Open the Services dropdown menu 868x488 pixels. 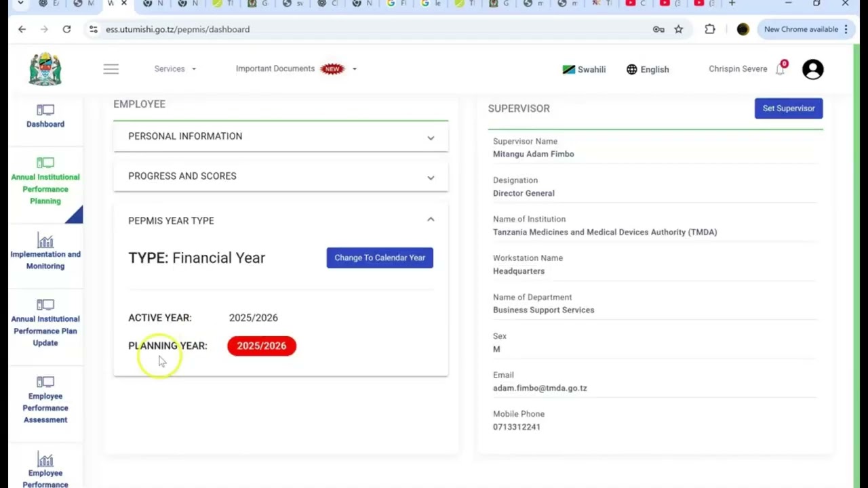click(175, 68)
